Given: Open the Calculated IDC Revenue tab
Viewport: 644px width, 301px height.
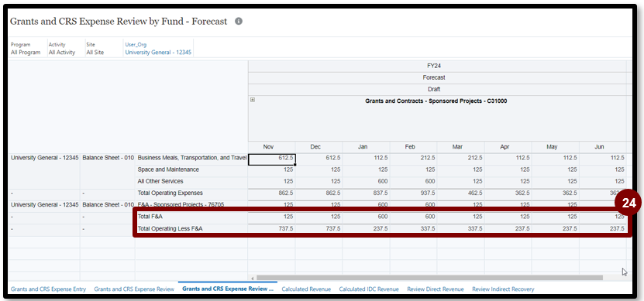Looking at the screenshot, I should click(369, 289).
